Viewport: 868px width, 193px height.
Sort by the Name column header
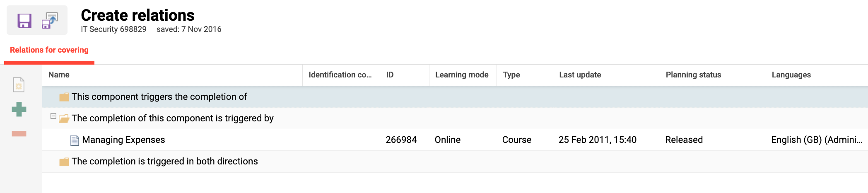point(59,75)
